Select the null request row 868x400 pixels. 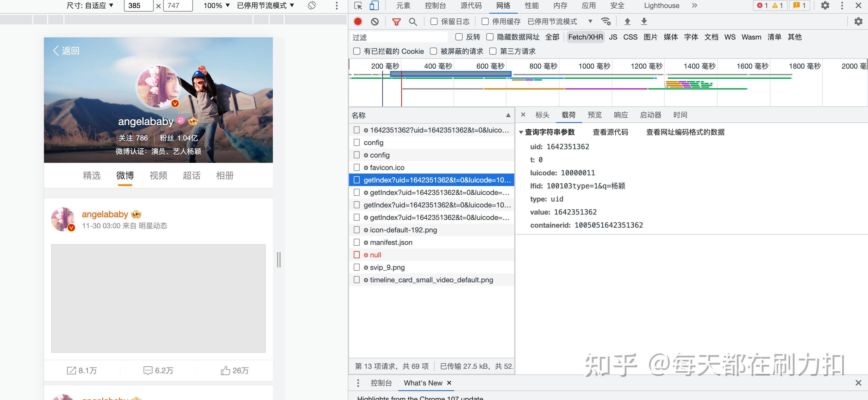click(x=431, y=255)
